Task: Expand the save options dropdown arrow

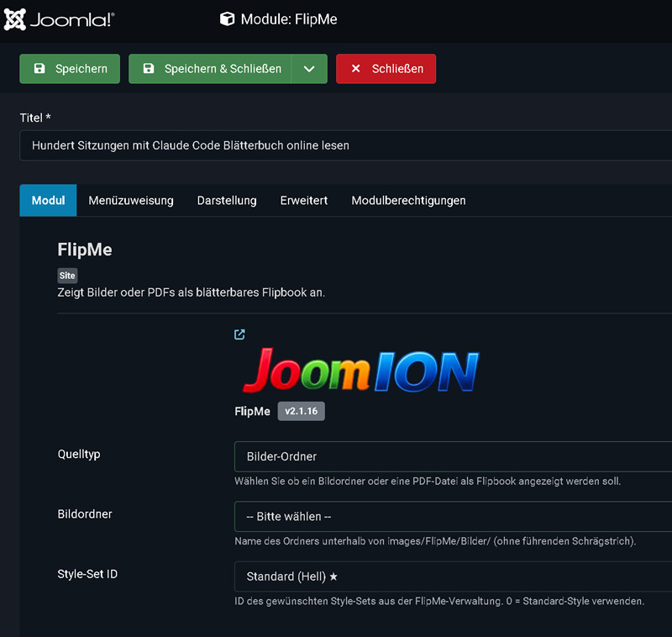Action: tap(309, 69)
